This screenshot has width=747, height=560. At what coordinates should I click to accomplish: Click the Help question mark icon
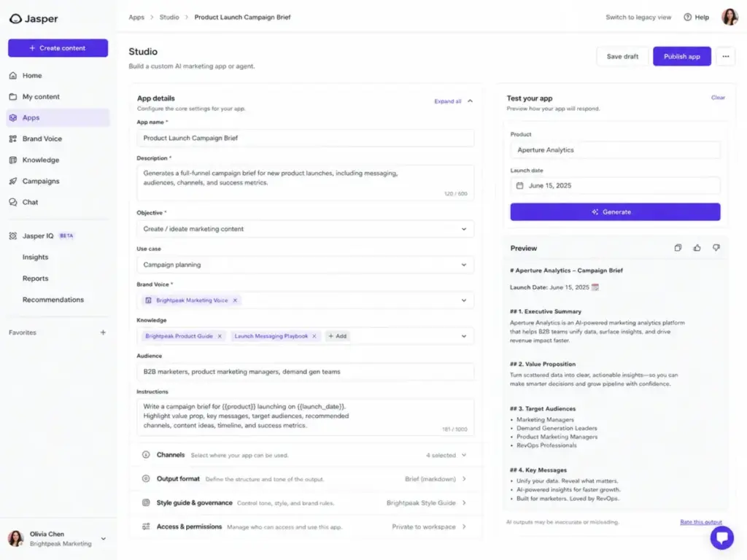[x=687, y=17]
